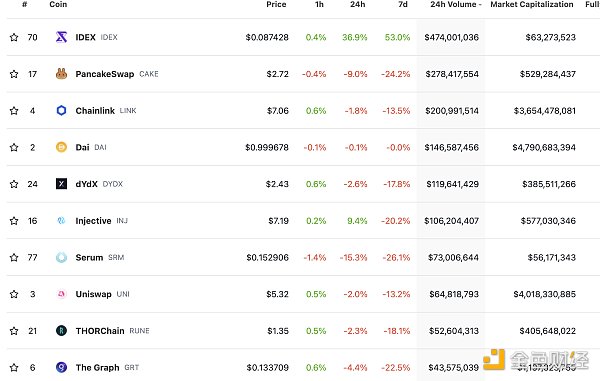Toggle favorite star for Injective
Screen dimensions: 600x381
pos(14,221)
